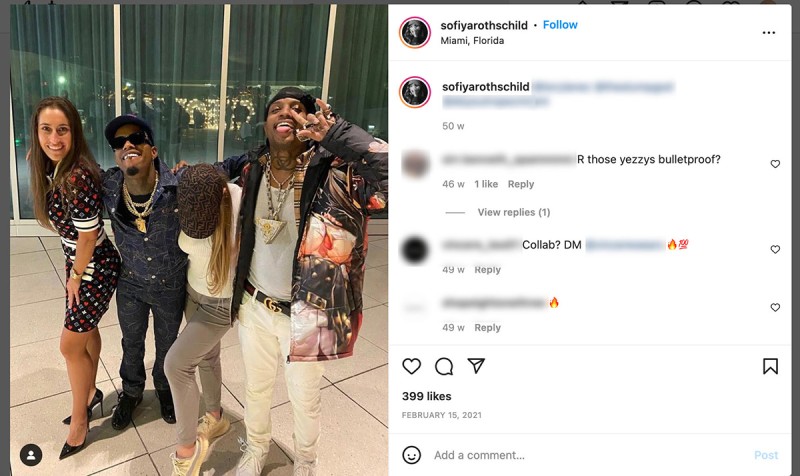Open the 399 likes list

click(427, 396)
